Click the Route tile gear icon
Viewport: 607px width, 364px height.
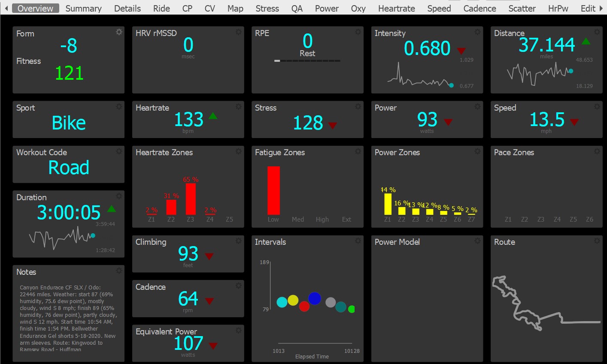tap(597, 241)
